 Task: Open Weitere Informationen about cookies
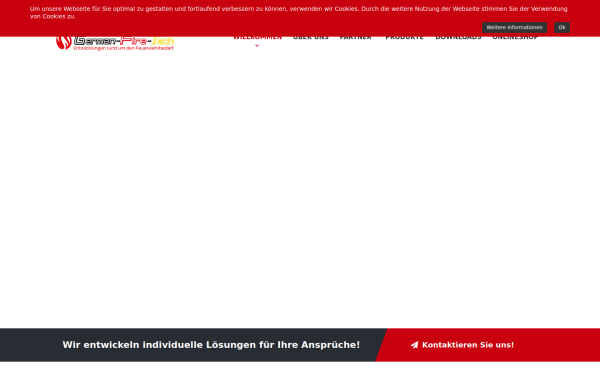click(514, 27)
